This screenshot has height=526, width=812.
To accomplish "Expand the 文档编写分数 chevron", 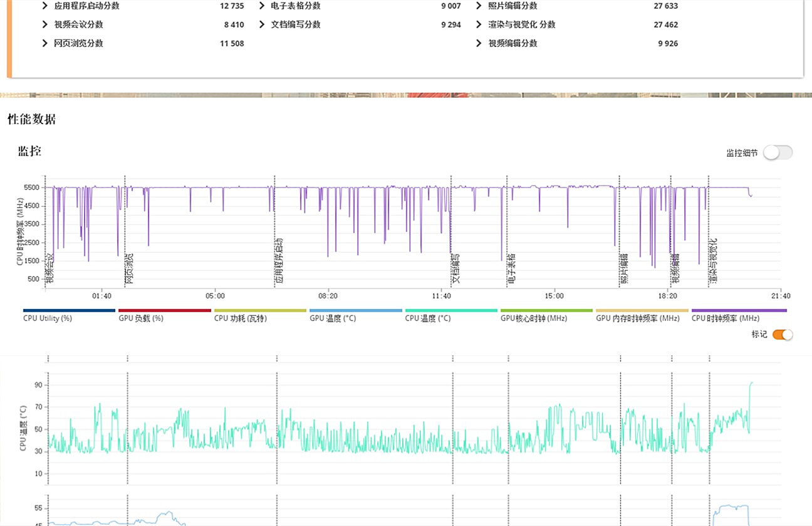I will click(x=261, y=24).
